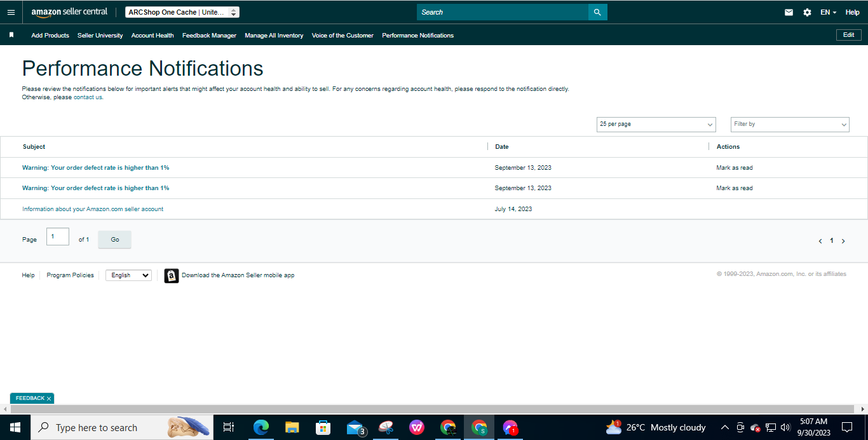The image size is (868, 440).
Task: Open the Mail app on taskbar
Action: click(x=355, y=428)
